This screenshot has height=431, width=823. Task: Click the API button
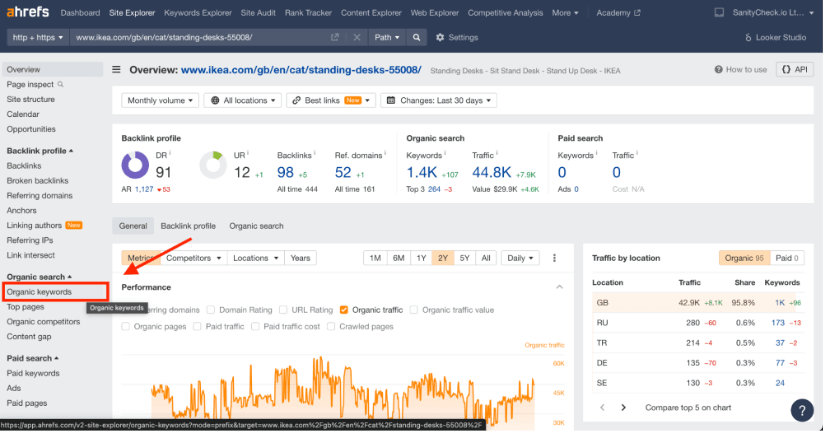click(793, 70)
